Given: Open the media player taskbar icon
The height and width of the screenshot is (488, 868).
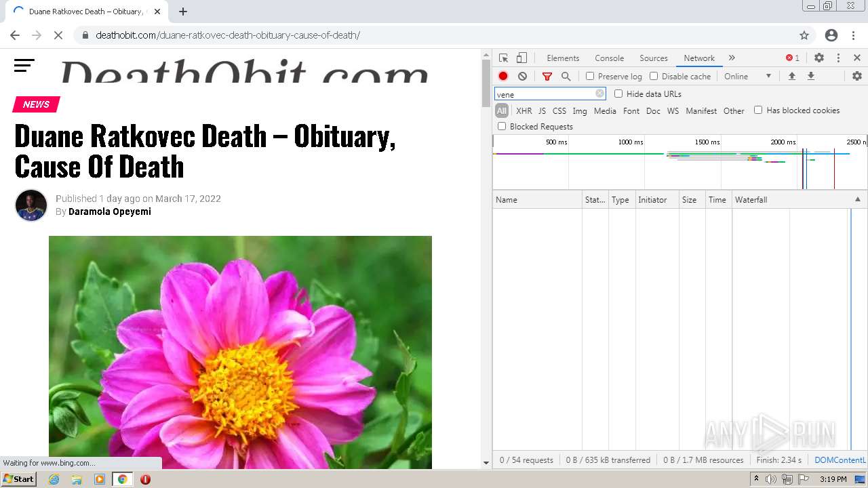Looking at the screenshot, I should 100,479.
